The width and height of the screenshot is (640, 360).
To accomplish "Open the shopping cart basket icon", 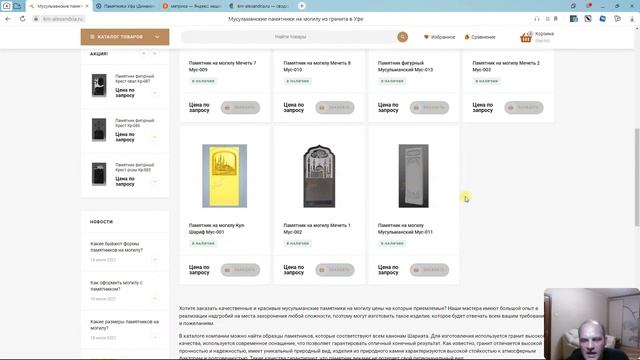I will coord(526,38).
